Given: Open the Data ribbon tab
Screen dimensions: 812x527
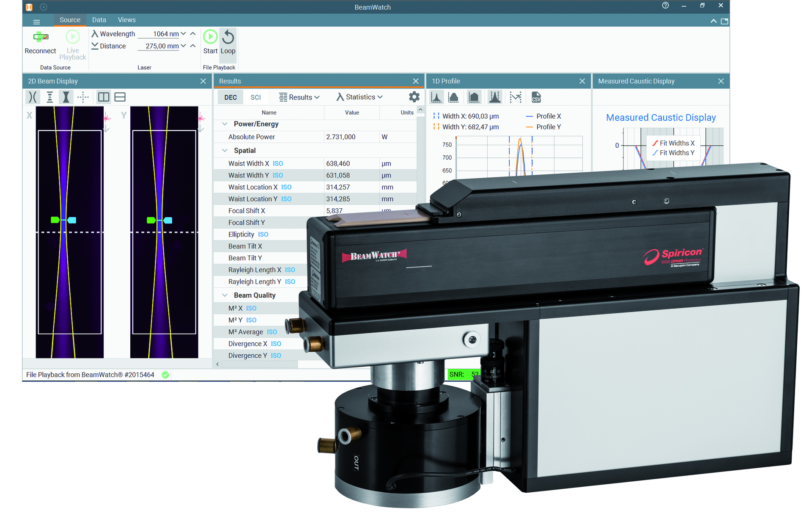Looking at the screenshot, I should pyautogui.click(x=99, y=20).
